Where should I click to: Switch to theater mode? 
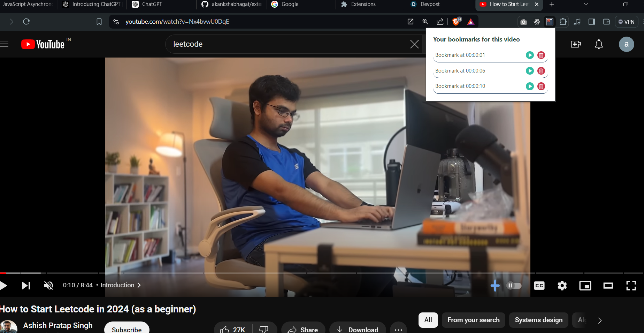[608, 286]
